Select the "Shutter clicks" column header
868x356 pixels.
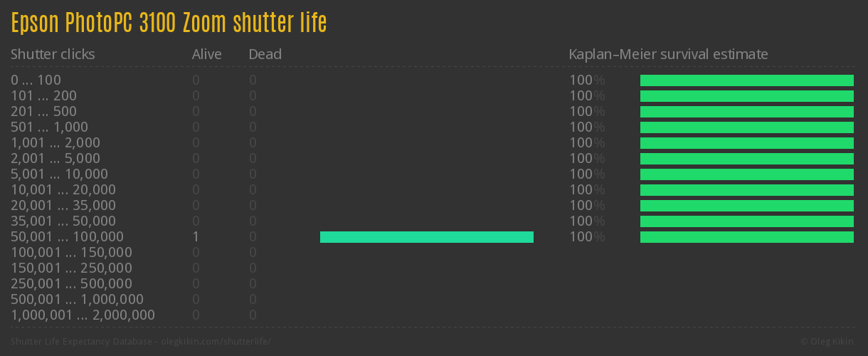tap(53, 54)
